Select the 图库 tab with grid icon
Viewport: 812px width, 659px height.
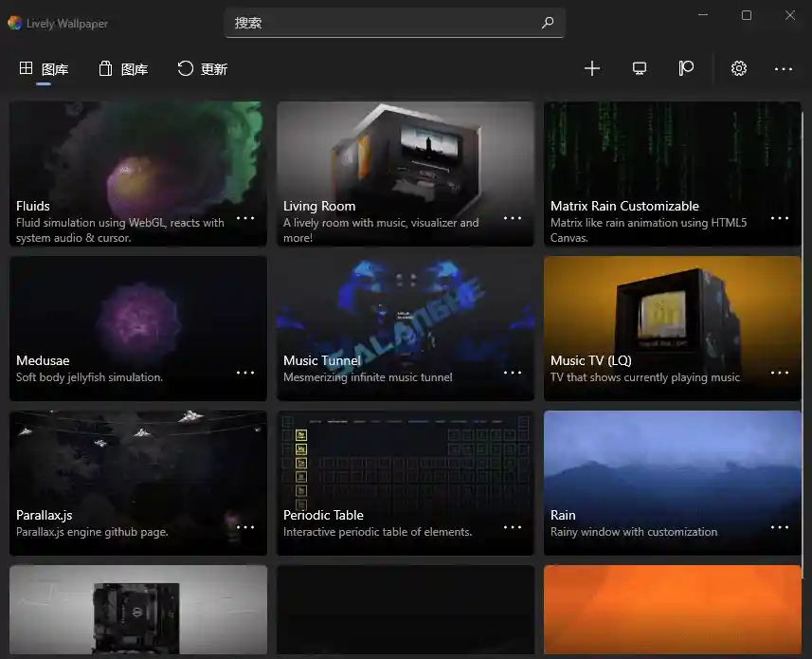[44, 69]
